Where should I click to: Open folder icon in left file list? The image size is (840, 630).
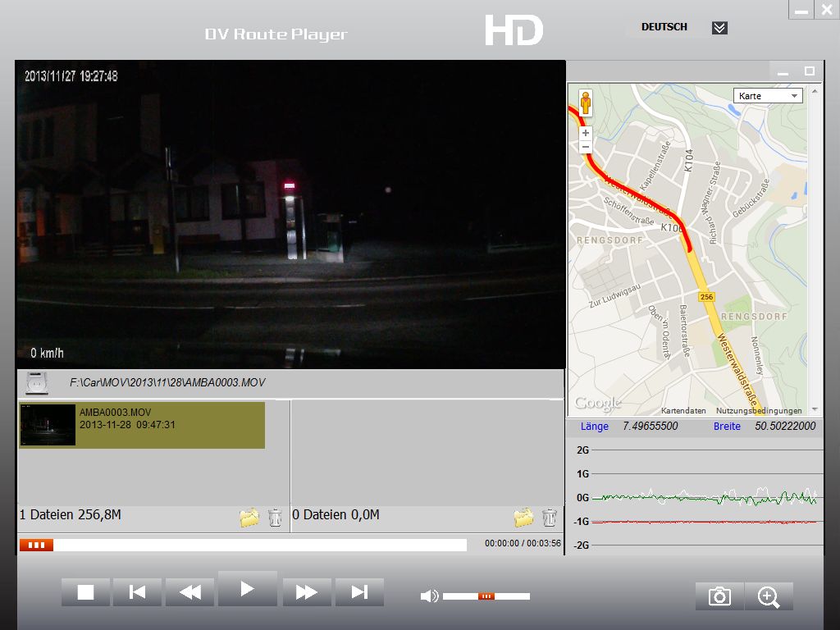[x=249, y=518]
